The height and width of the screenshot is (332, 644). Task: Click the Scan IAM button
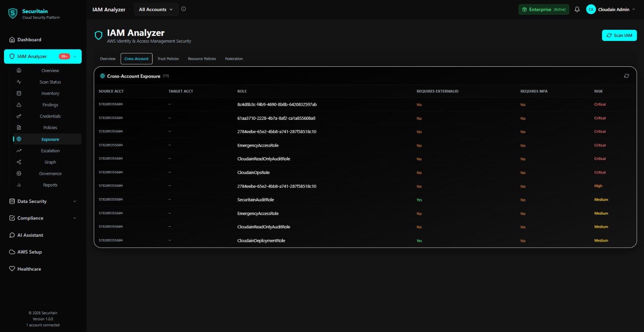coord(619,35)
